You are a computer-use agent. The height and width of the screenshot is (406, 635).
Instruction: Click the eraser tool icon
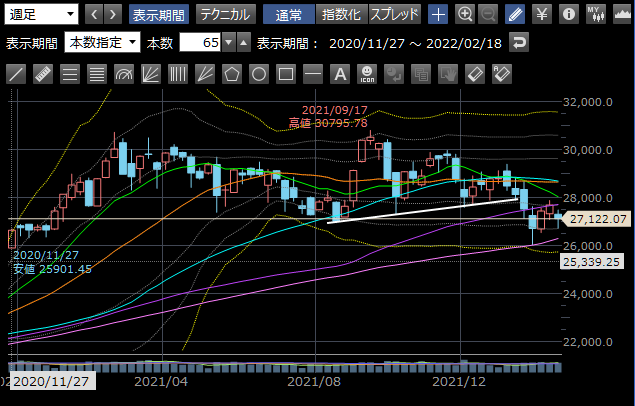point(476,74)
